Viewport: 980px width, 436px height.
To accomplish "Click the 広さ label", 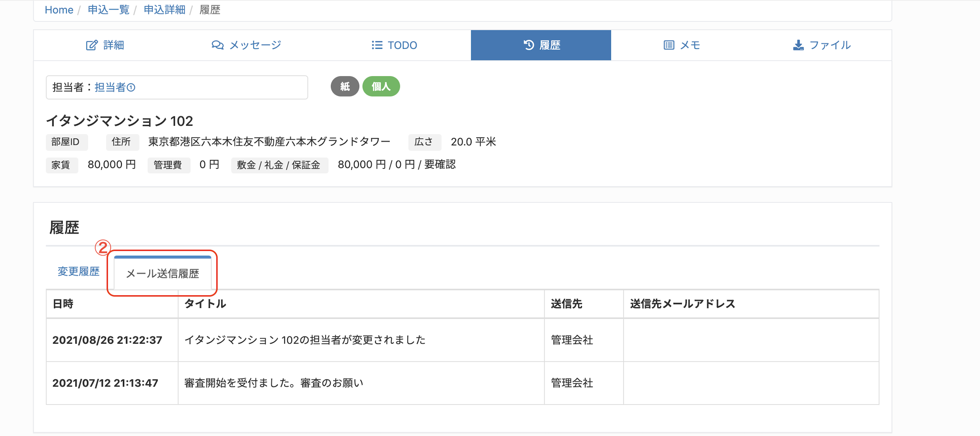I will (x=425, y=142).
